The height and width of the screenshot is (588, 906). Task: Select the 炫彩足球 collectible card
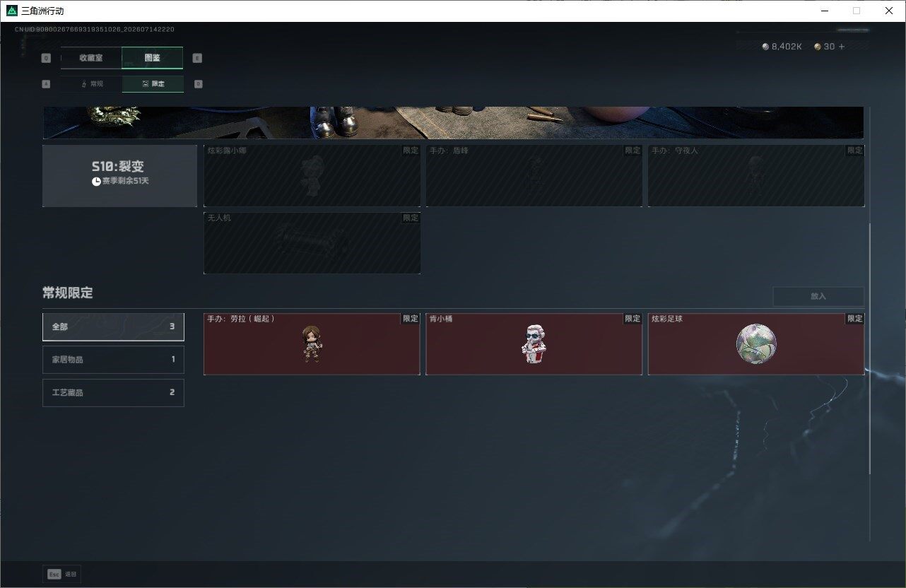[756, 343]
